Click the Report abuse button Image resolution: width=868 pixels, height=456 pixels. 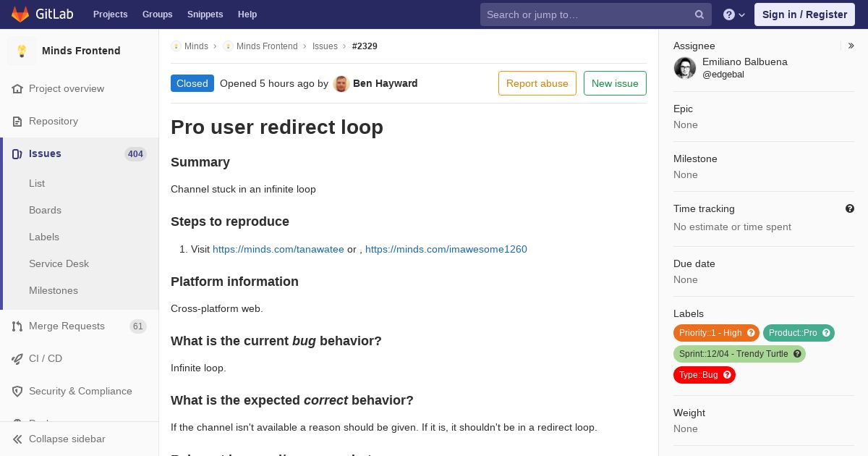click(x=537, y=83)
